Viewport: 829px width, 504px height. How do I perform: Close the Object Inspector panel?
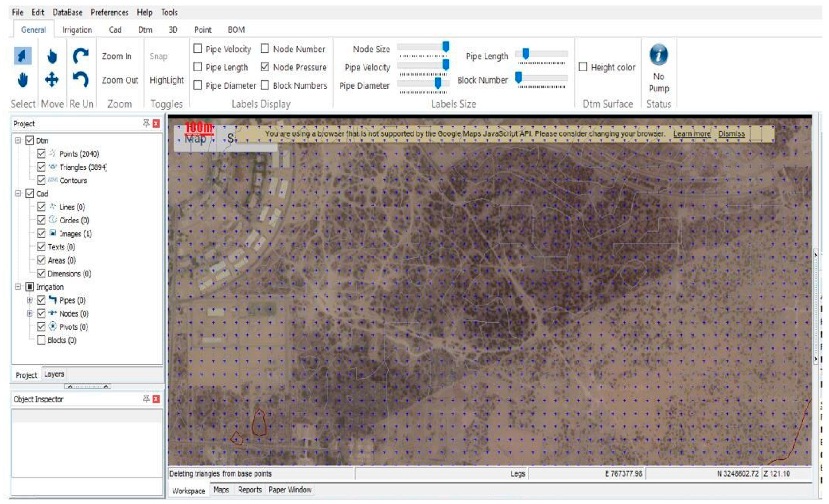click(156, 399)
